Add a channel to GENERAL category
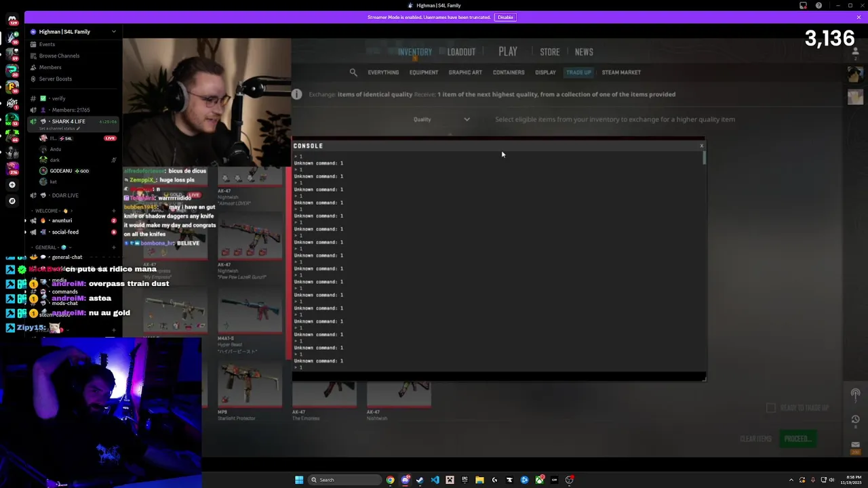The image size is (868, 488). 113,247
